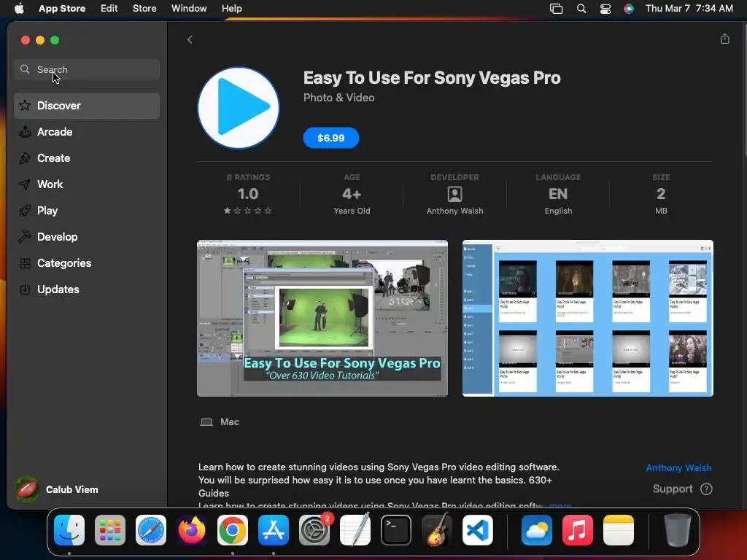
Task: Click the EN English language info
Action: coord(558,194)
